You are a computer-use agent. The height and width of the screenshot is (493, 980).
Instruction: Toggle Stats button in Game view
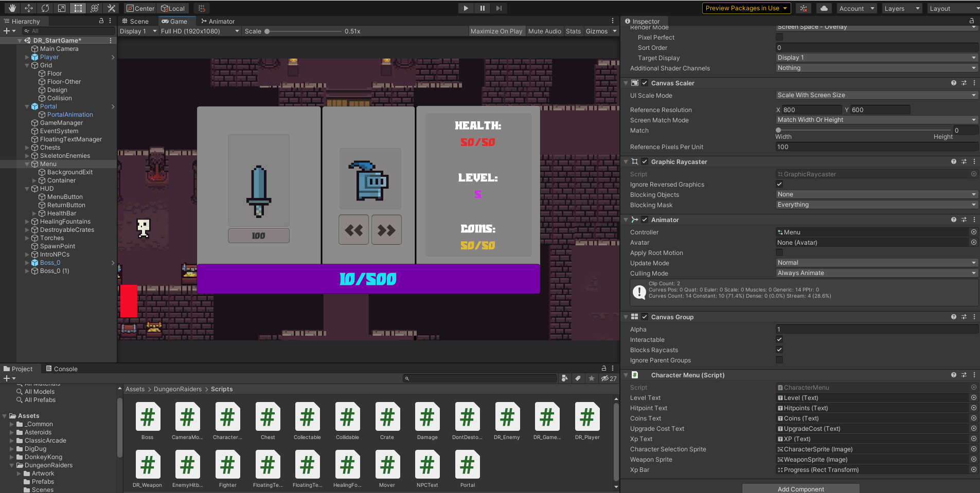(x=573, y=31)
